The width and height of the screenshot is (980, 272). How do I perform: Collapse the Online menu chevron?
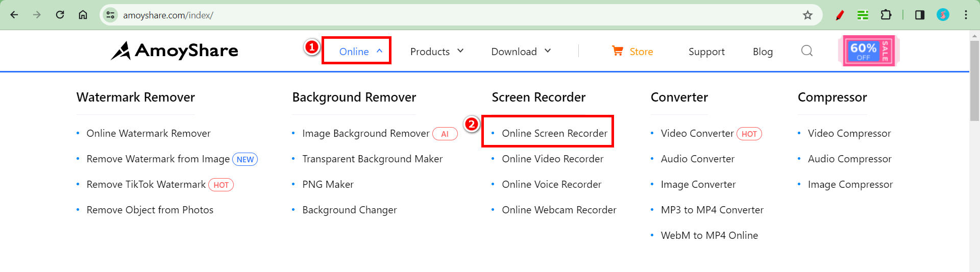click(x=379, y=51)
